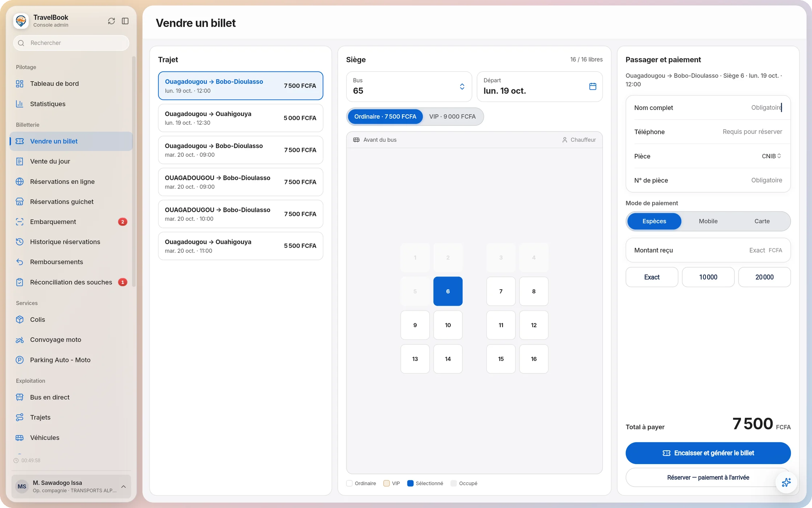Open Tableau de bord
The image size is (812, 508).
[71, 83]
